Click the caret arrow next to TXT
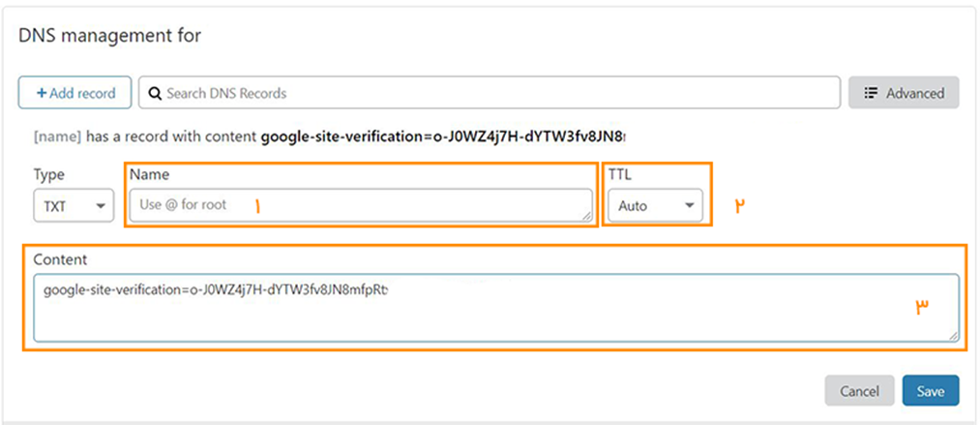Viewport: 980px width, 425px height. pos(101,205)
